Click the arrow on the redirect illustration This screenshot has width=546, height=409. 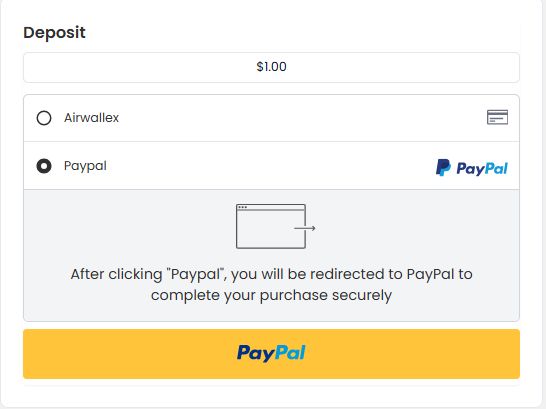305,228
